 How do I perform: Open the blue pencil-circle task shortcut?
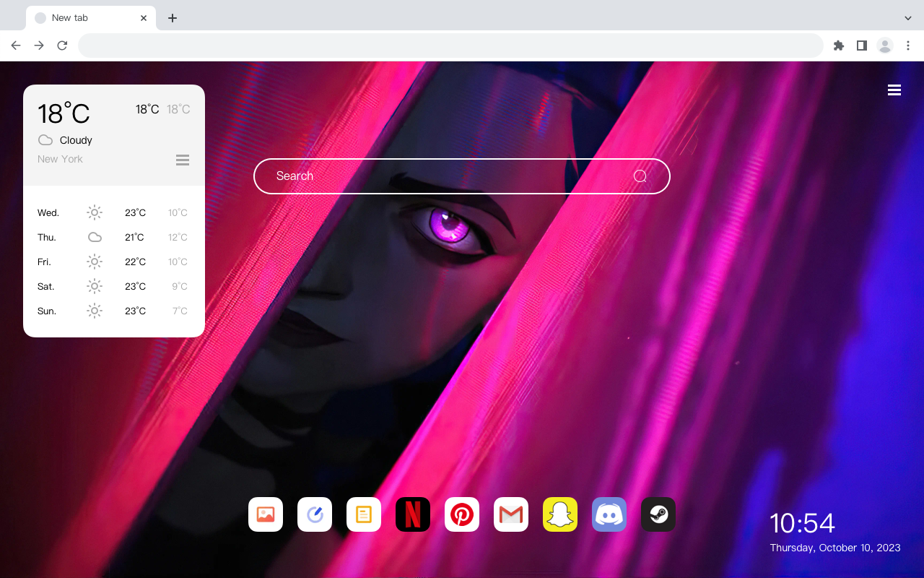(x=315, y=514)
